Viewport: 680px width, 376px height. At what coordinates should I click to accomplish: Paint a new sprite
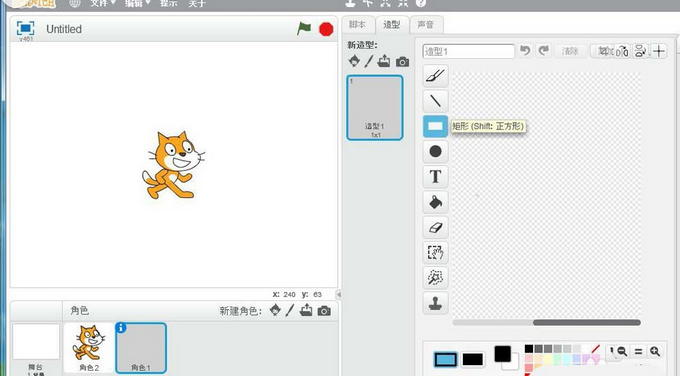point(290,310)
